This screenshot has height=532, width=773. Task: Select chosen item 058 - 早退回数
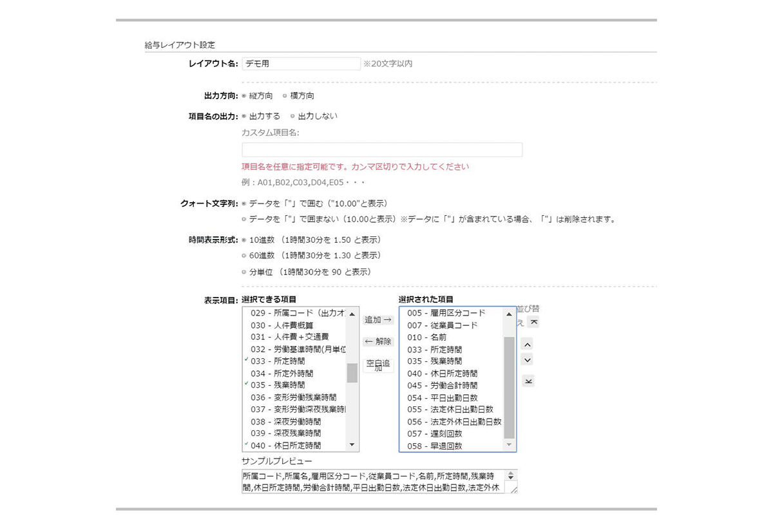click(x=452, y=446)
